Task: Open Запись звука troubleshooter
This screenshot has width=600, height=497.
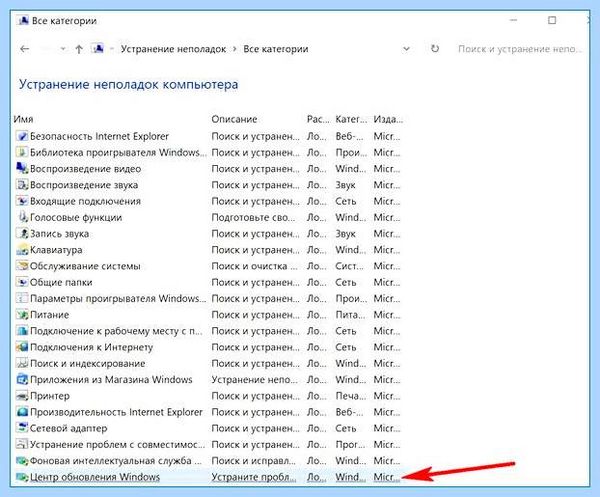Action: [x=59, y=233]
